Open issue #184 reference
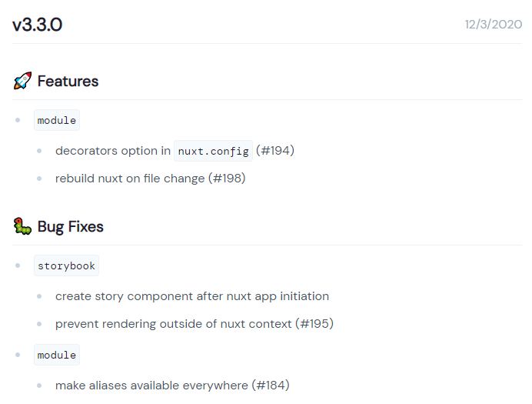The image size is (532, 404). (271, 386)
